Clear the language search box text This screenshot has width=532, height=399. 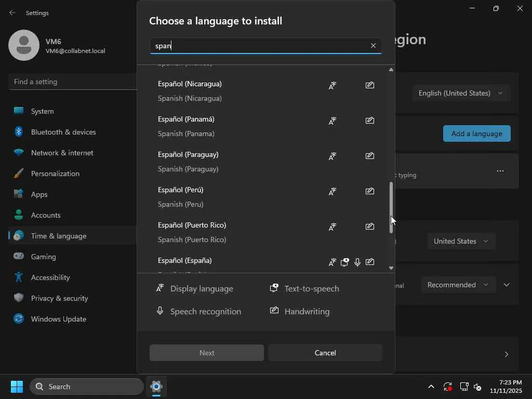click(373, 46)
